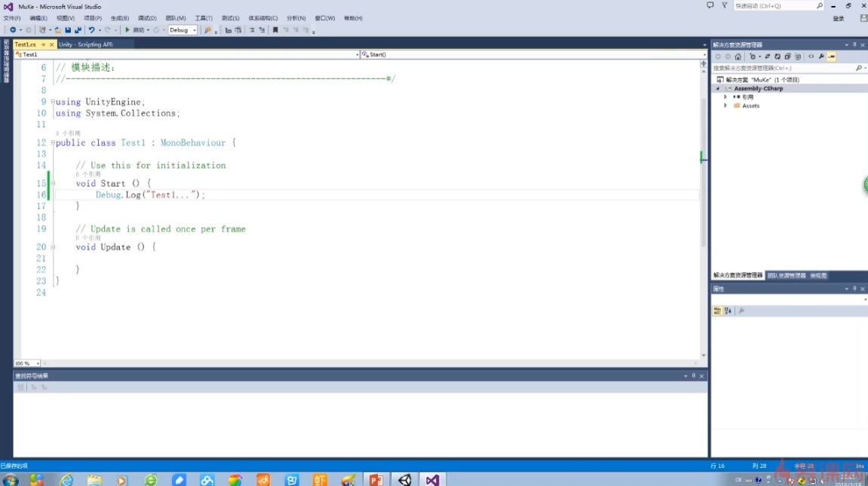Image resolution: width=868 pixels, height=486 pixels.
Task: Expand the 引用 references node
Action: [x=725, y=96]
